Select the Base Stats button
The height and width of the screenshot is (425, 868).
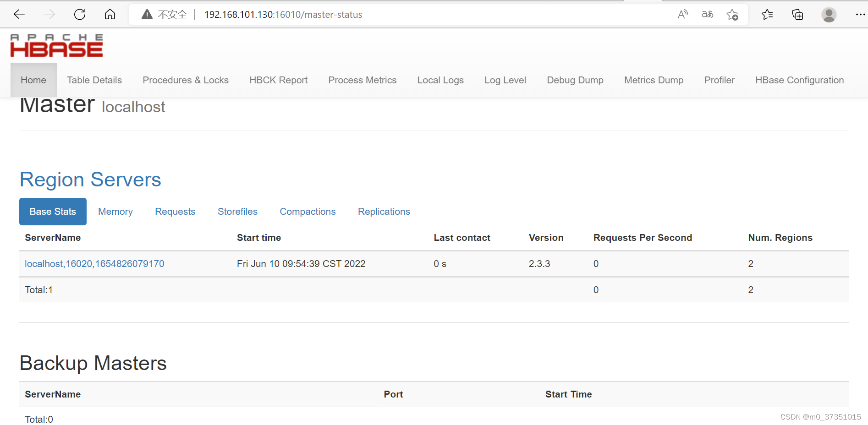[53, 211]
